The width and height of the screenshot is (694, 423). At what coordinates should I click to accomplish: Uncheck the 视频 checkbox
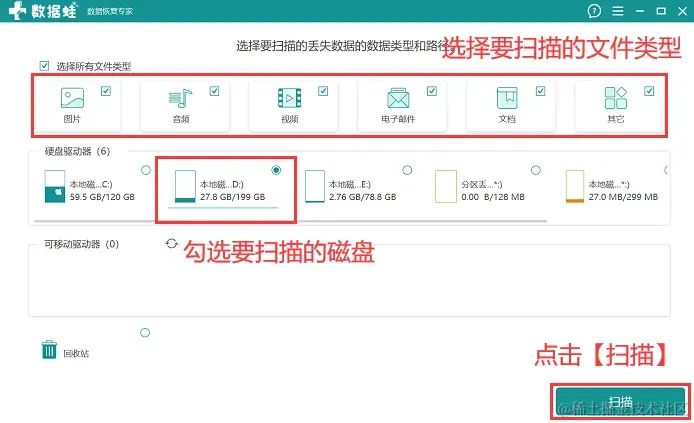[x=323, y=91]
